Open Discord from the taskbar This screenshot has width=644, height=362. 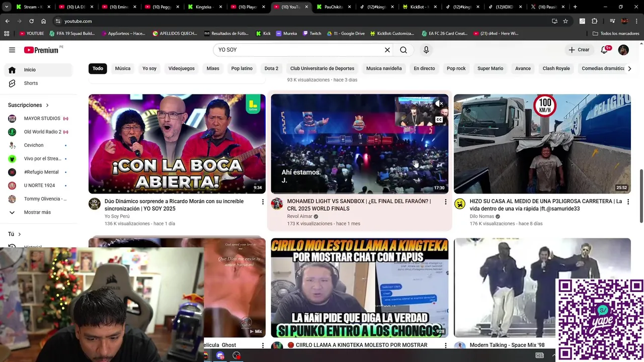point(220,355)
